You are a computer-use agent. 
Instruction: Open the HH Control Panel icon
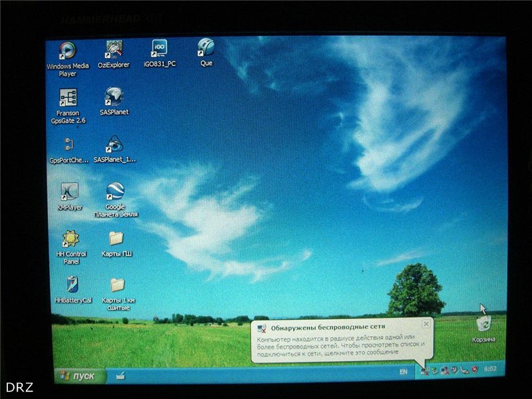(x=71, y=247)
